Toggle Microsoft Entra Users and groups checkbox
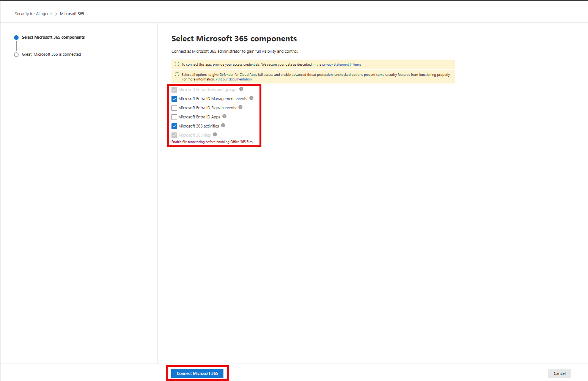Viewport: 588px width, 381px height. tap(175, 90)
